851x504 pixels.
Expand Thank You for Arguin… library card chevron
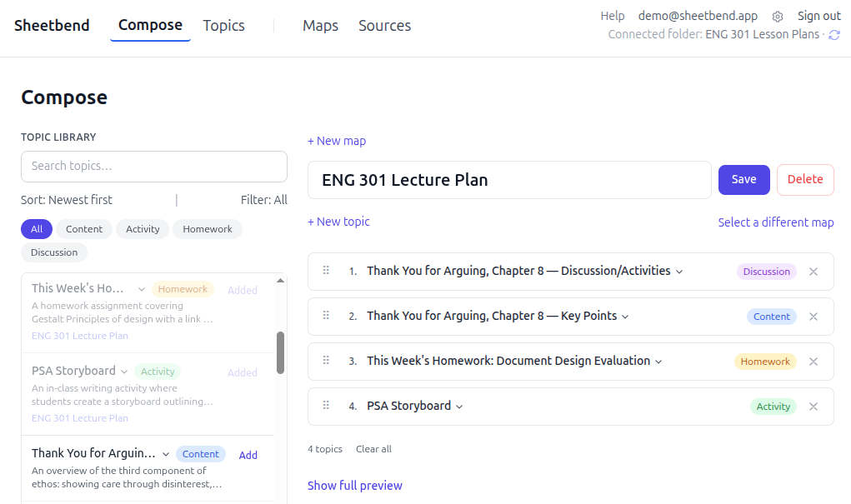(x=166, y=454)
